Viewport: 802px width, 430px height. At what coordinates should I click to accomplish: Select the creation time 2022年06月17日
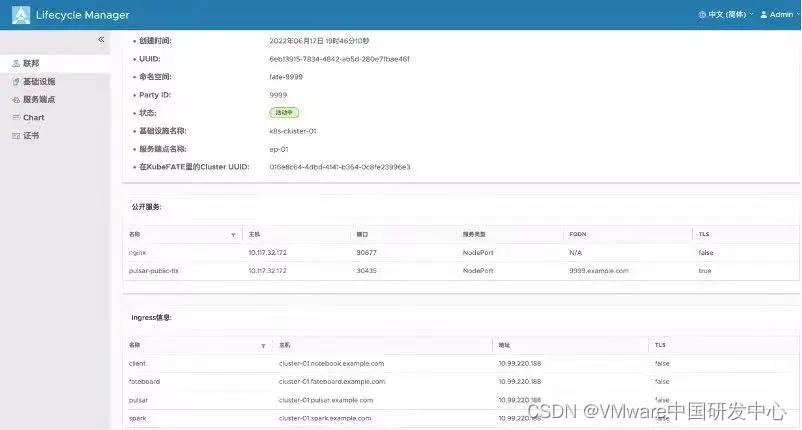tap(319, 40)
